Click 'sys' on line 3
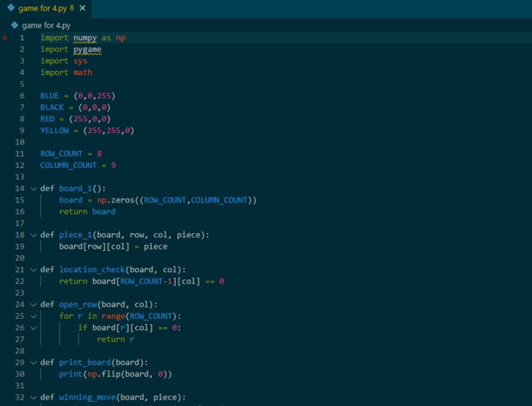The height and width of the screenshot is (406, 532). tap(80, 61)
